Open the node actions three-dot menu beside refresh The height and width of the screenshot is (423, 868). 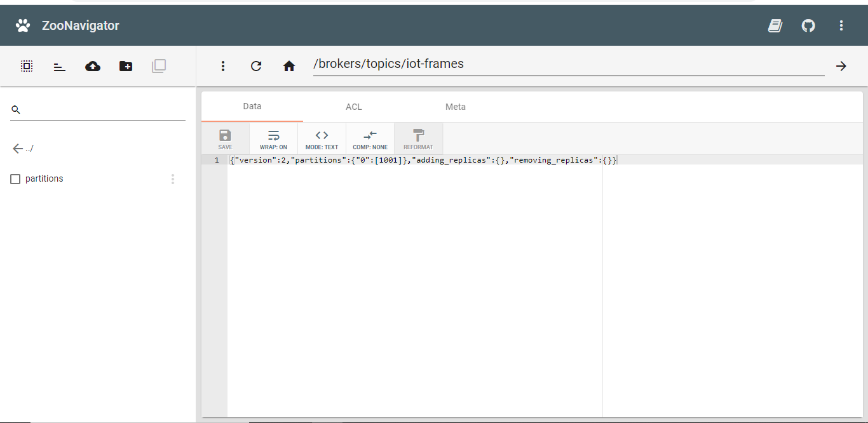click(223, 66)
